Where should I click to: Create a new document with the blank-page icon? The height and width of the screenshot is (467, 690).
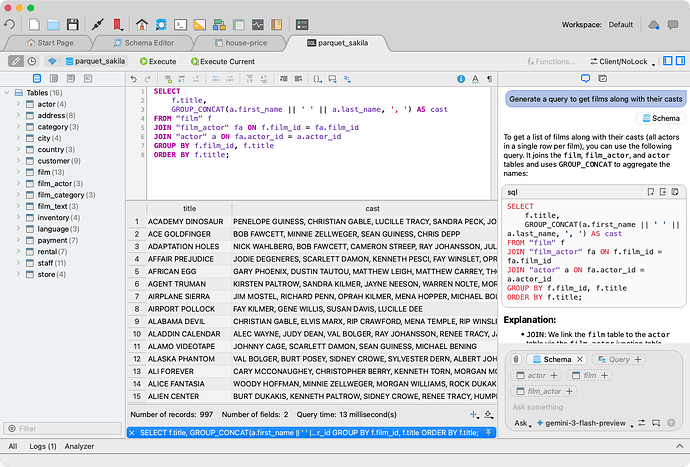pyautogui.click(x=34, y=25)
